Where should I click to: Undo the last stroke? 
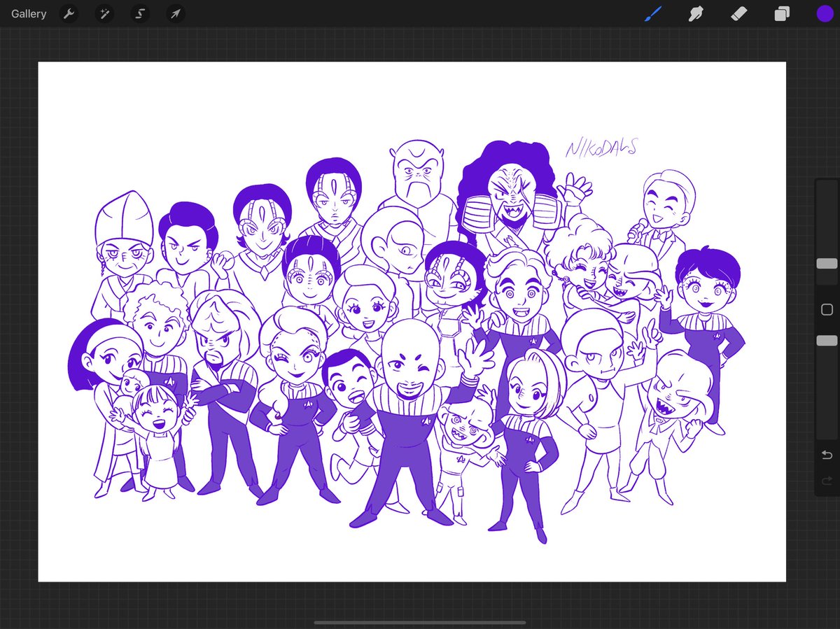[x=827, y=455]
